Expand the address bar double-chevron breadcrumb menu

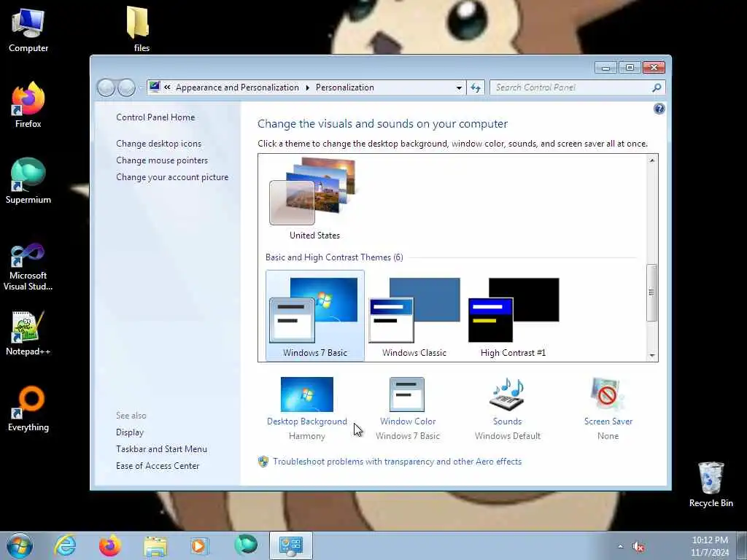[167, 87]
